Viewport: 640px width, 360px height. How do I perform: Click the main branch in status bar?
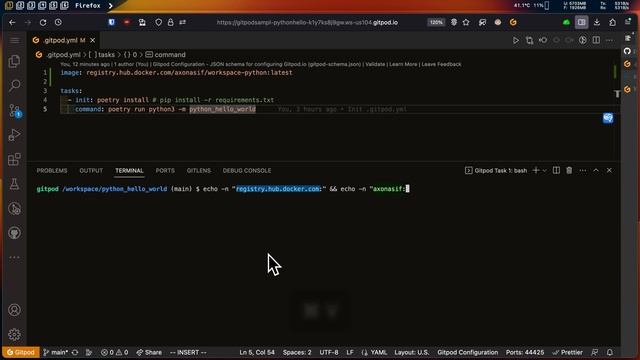(x=56, y=353)
